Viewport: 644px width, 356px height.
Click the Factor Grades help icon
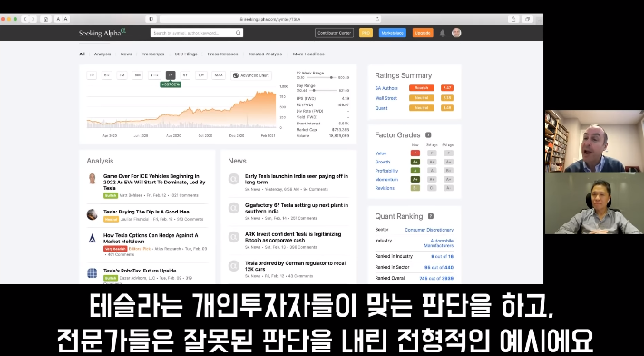point(428,134)
